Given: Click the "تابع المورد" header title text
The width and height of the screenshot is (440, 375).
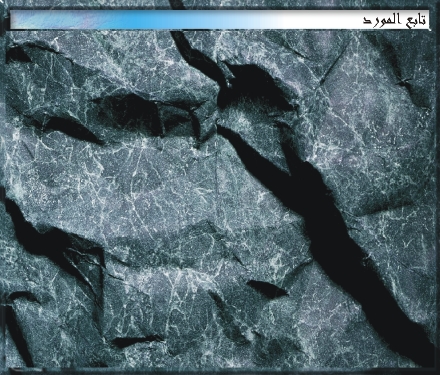Looking at the screenshot, I should pos(394,21).
